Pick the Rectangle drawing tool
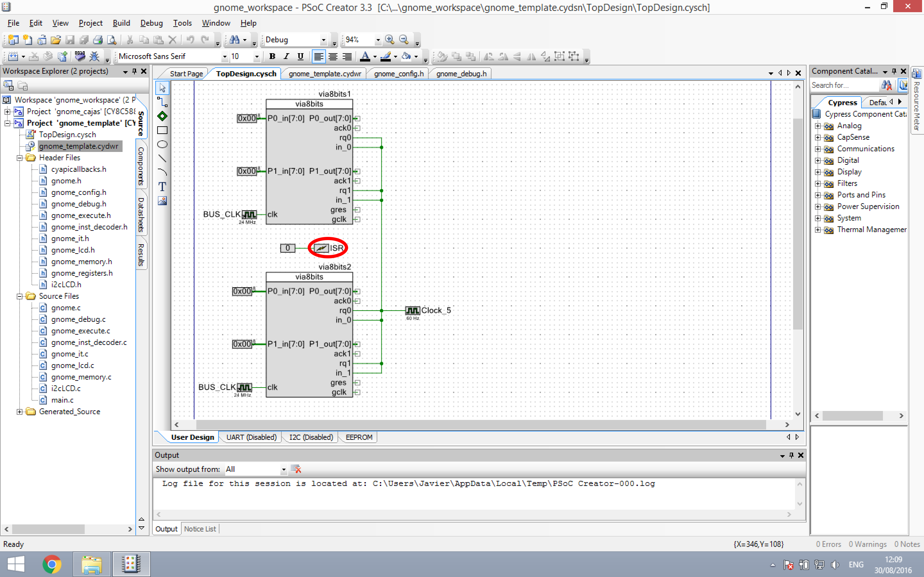This screenshot has height=577, width=924. 162,130
